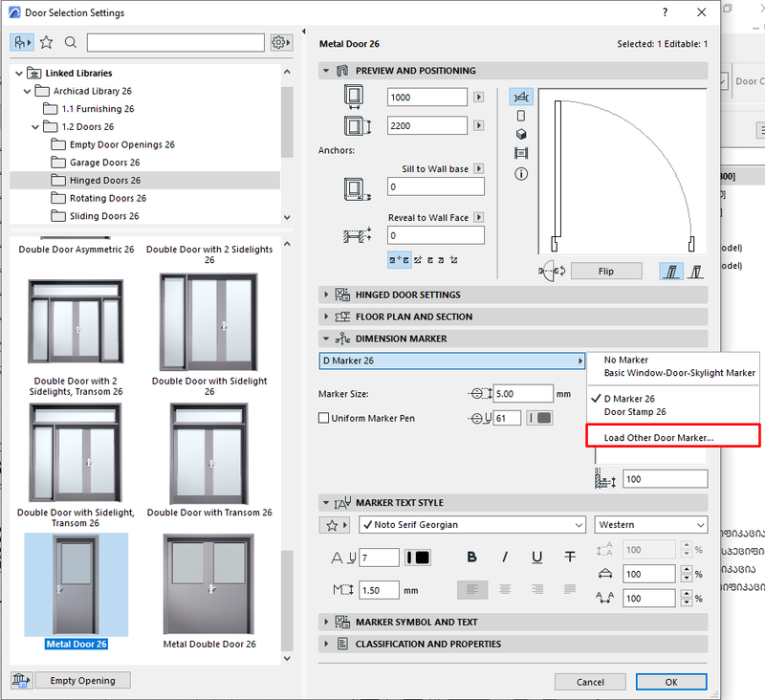Collapse Marker Text Style section
This screenshot has width=765, height=700.
(326, 502)
